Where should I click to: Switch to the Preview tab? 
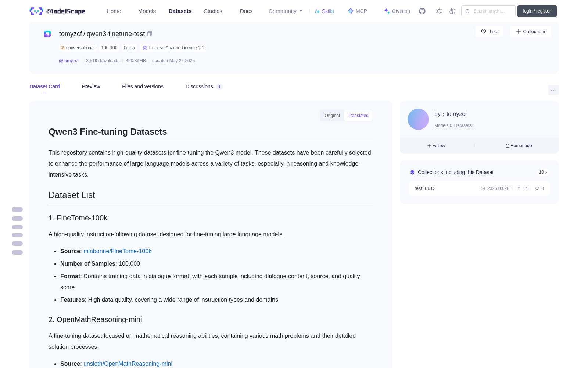click(x=91, y=86)
